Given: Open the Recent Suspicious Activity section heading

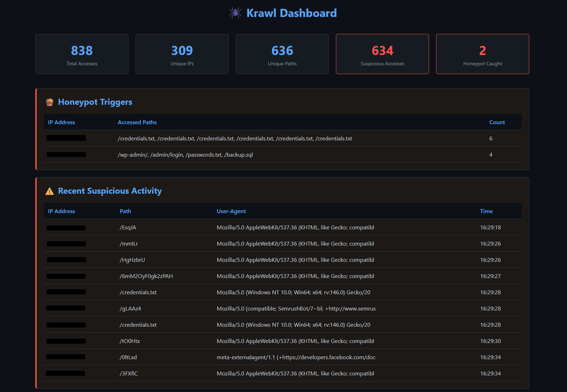Looking at the screenshot, I should [110, 191].
